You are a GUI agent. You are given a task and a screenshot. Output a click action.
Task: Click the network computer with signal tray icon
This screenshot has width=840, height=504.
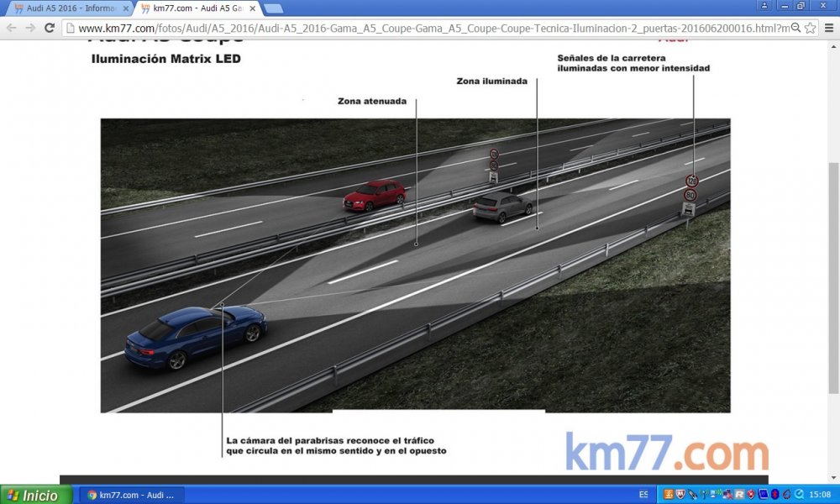tap(716, 495)
